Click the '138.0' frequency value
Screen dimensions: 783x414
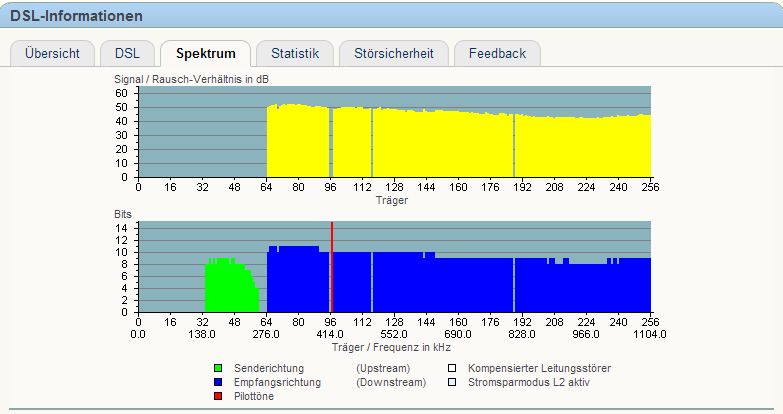click(202, 335)
